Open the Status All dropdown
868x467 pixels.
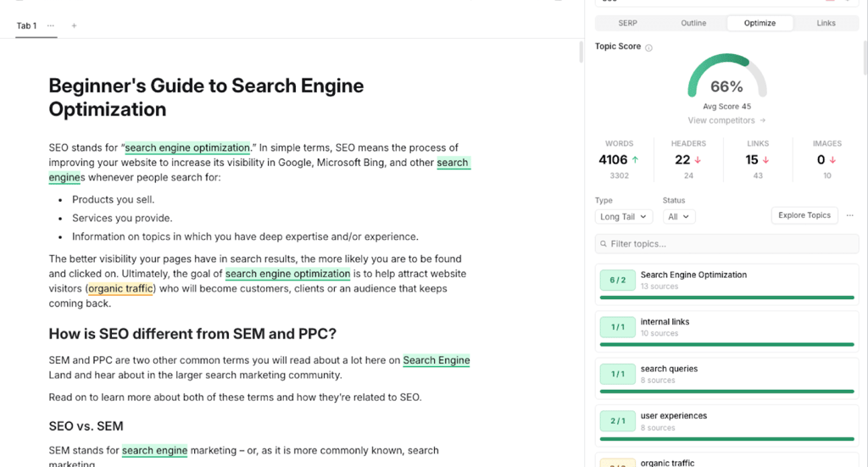679,216
